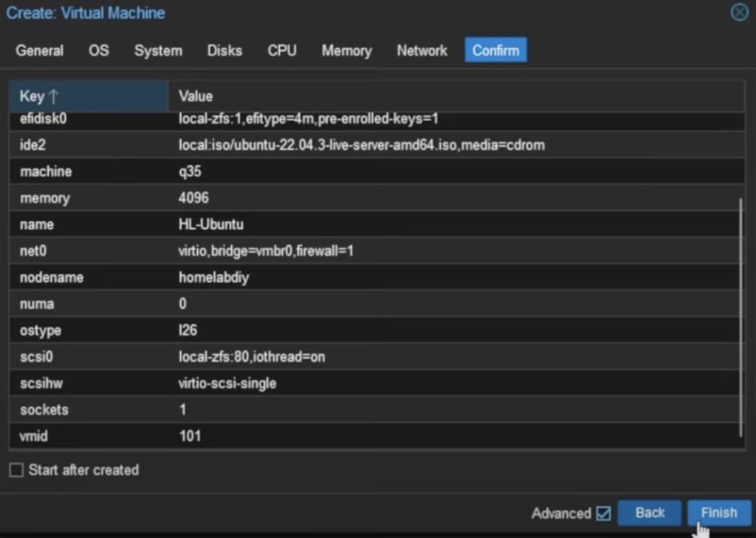Go to the Network tab

422,51
